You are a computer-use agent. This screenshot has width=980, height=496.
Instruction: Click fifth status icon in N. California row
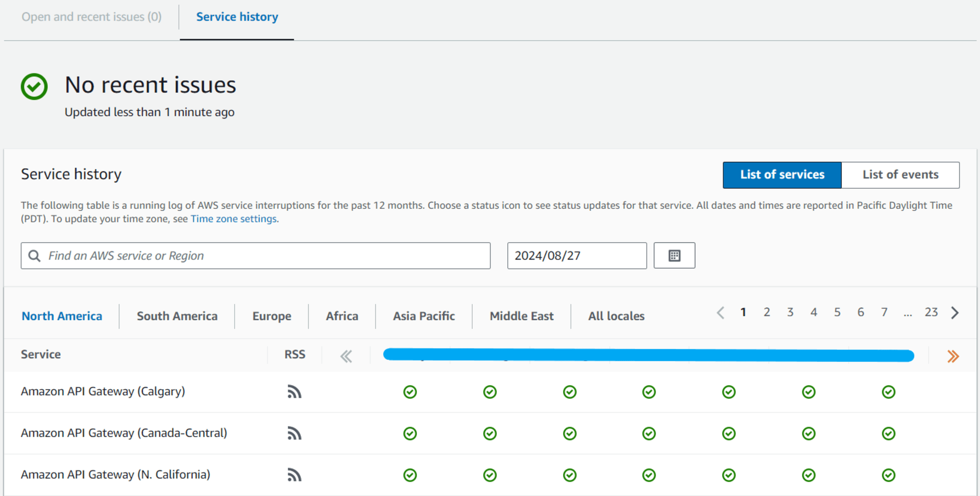pos(729,475)
